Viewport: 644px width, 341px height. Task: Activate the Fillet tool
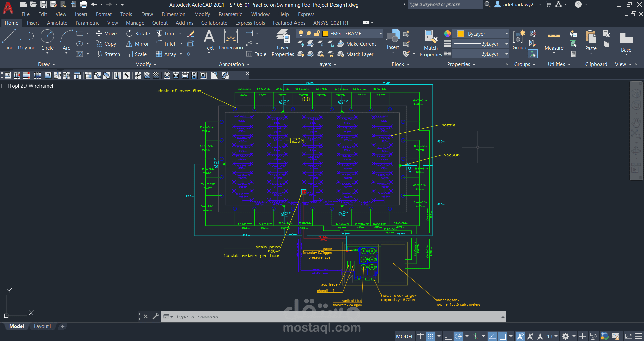coord(166,44)
